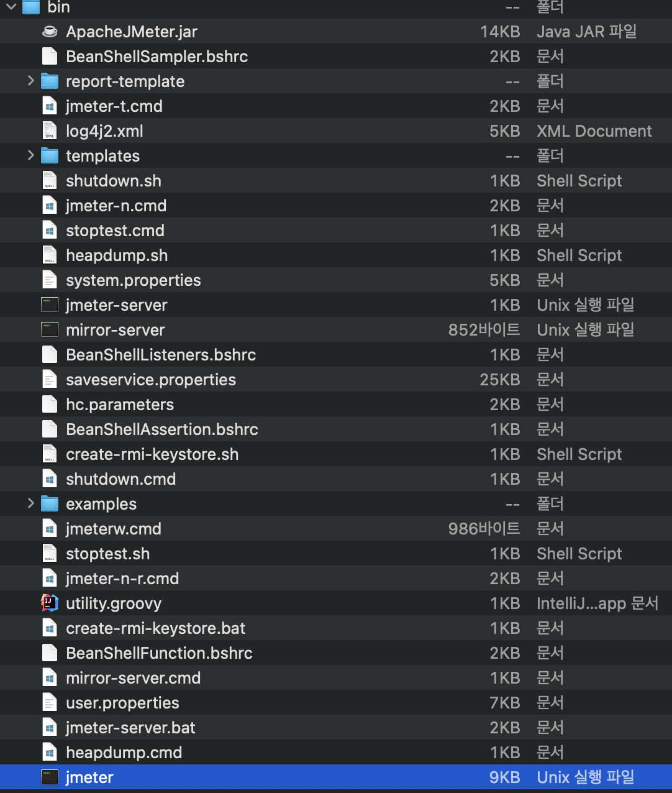
Task: Click the shutdown.sh shell script icon
Action: pos(50,181)
